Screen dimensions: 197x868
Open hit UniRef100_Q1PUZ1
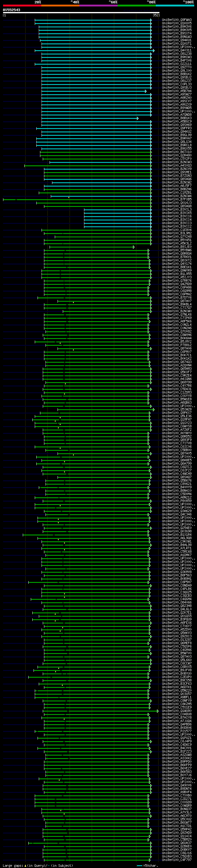tap(177, 738)
